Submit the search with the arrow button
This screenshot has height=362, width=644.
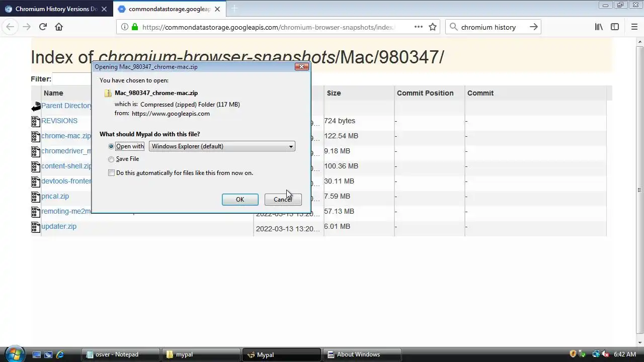[533, 27]
